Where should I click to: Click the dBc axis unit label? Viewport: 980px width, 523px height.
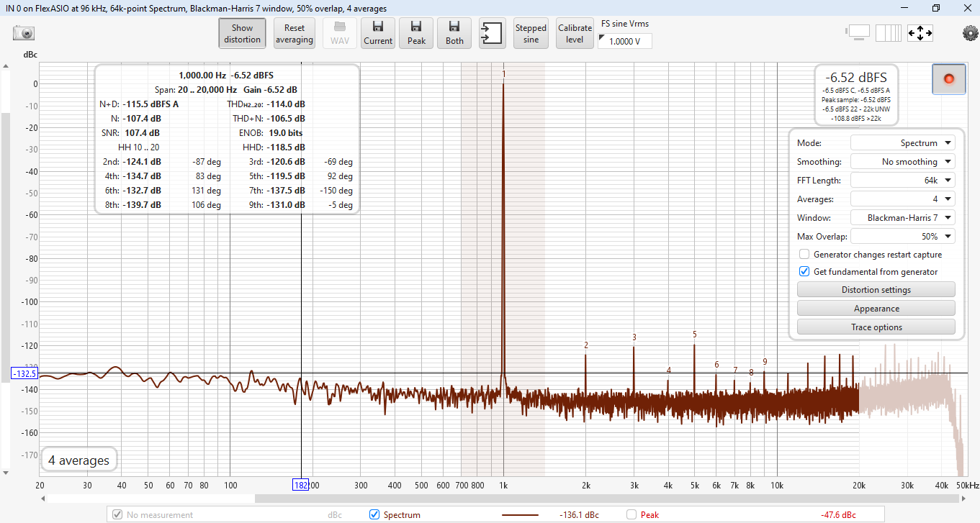[x=31, y=55]
